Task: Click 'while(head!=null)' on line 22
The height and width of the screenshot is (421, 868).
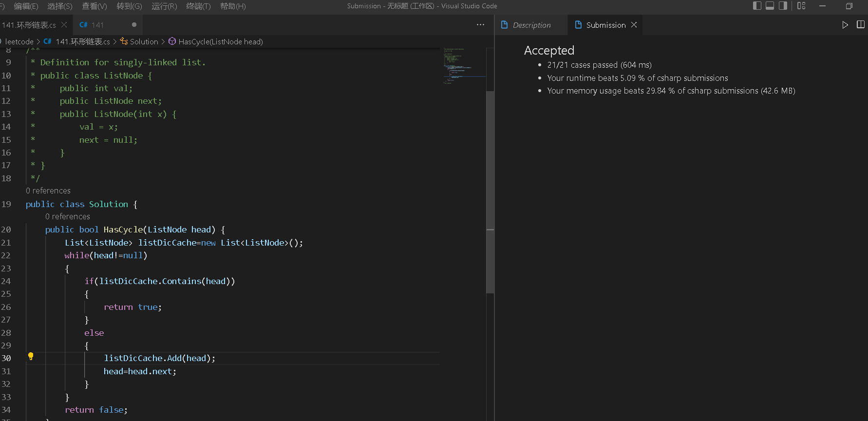Action: tap(106, 255)
